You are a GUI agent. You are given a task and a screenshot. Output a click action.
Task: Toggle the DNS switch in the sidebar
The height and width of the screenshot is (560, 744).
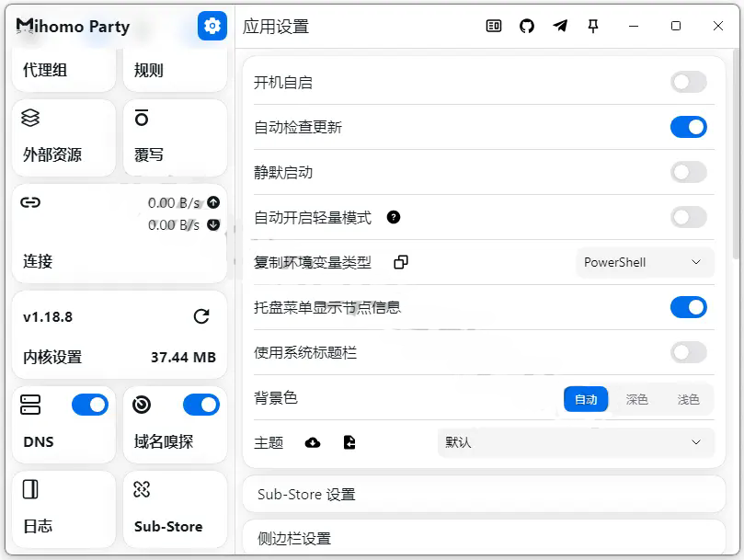point(90,405)
